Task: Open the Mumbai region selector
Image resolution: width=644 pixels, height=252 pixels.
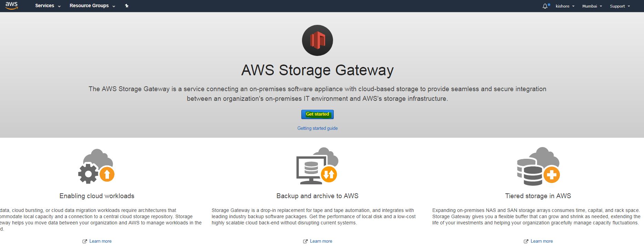Action: coord(592,6)
